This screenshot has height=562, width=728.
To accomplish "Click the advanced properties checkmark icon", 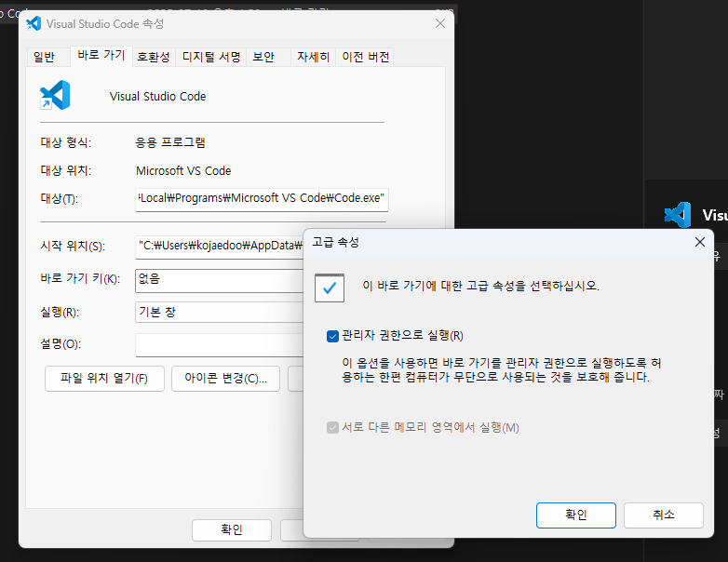I will 330,288.
